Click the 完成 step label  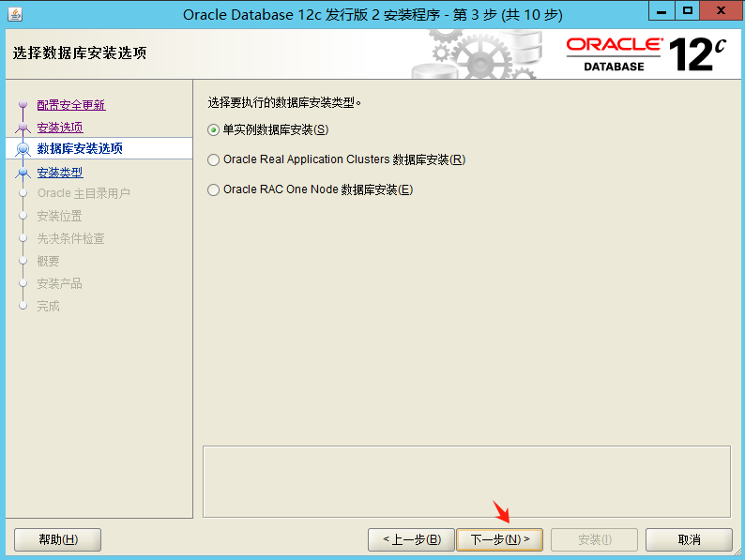(x=49, y=306)
